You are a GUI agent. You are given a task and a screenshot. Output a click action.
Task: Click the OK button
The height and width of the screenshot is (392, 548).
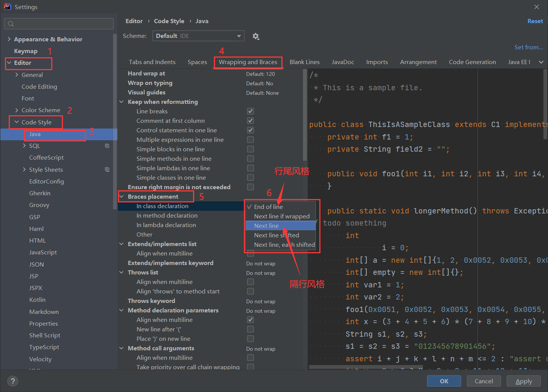pyautogui.click(x=444, y=381)
